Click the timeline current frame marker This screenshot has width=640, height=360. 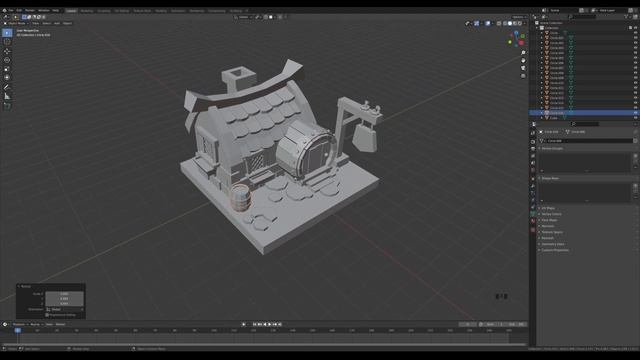coord(18,330)
